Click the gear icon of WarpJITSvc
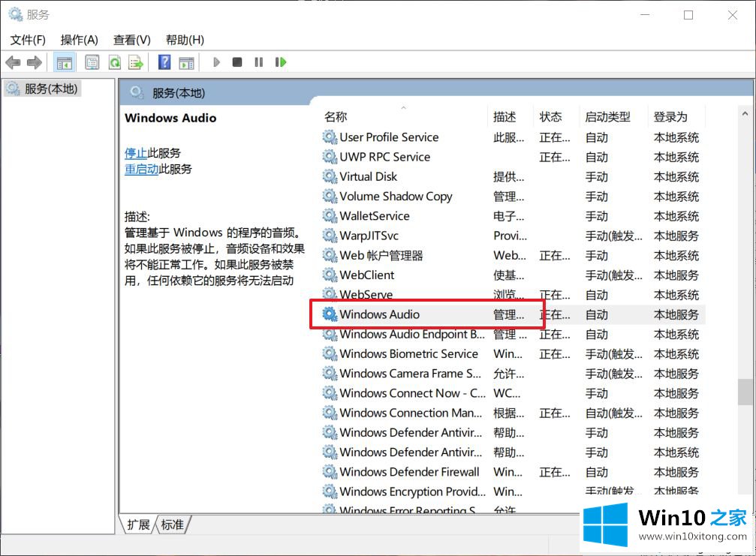Viewport: 756px width, 556px height. pyautogui.click(x=330, y=236)
